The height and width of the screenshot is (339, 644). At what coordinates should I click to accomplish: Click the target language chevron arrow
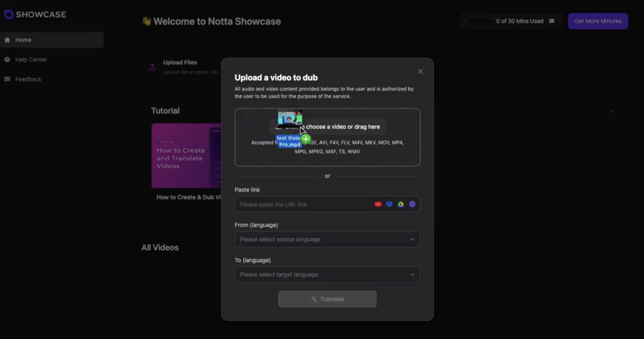(412, 274)
